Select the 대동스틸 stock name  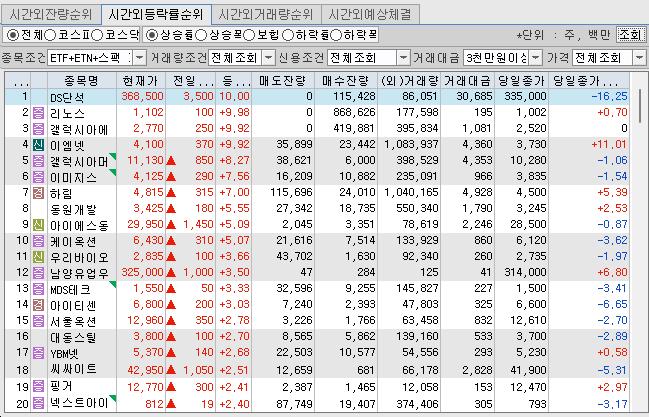(73, 337)
